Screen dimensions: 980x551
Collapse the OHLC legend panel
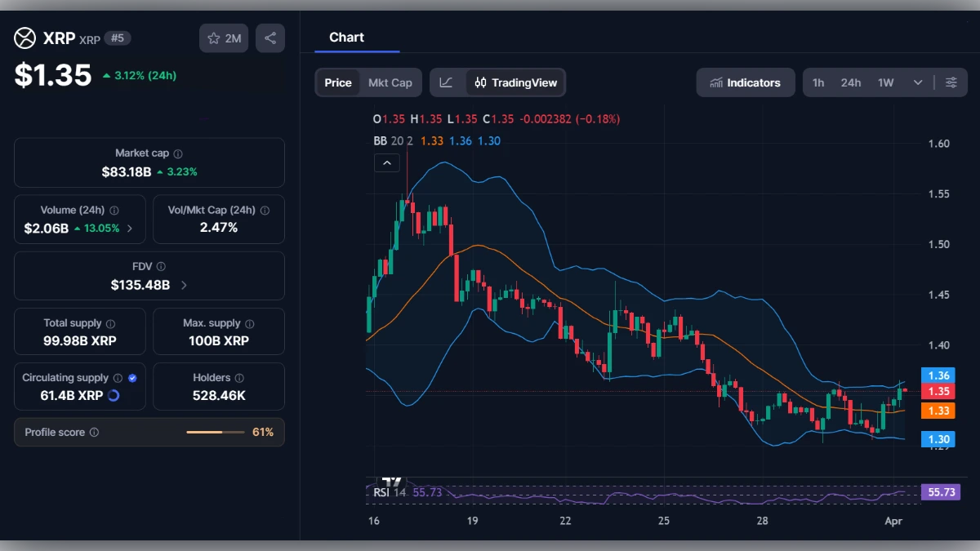[386, 162]
